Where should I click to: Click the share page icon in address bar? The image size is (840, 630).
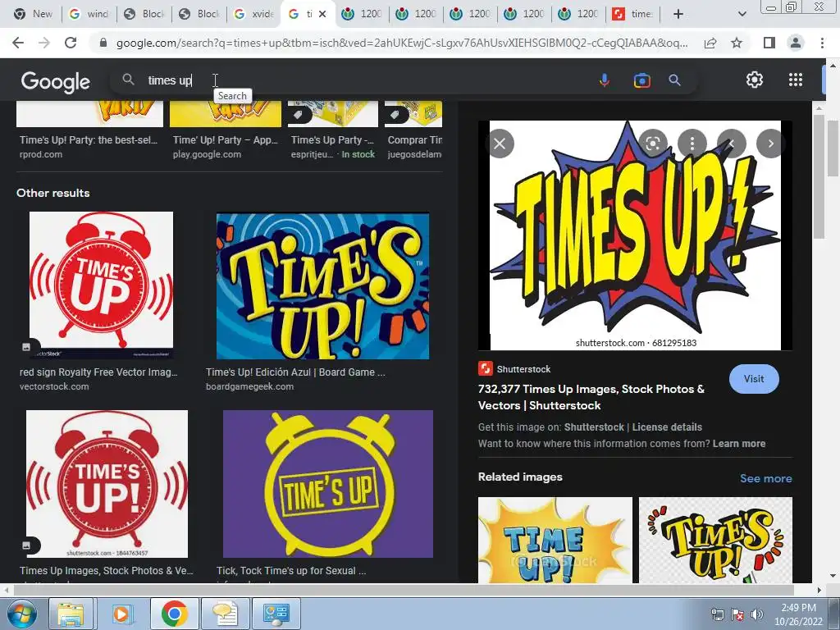point(710,43)
